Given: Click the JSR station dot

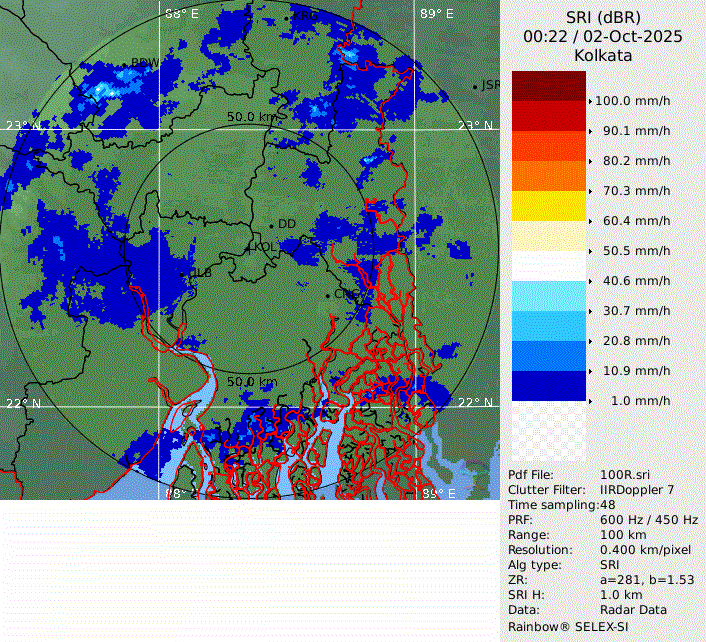Looking at the screenshot, I should [x=475, y=86].
